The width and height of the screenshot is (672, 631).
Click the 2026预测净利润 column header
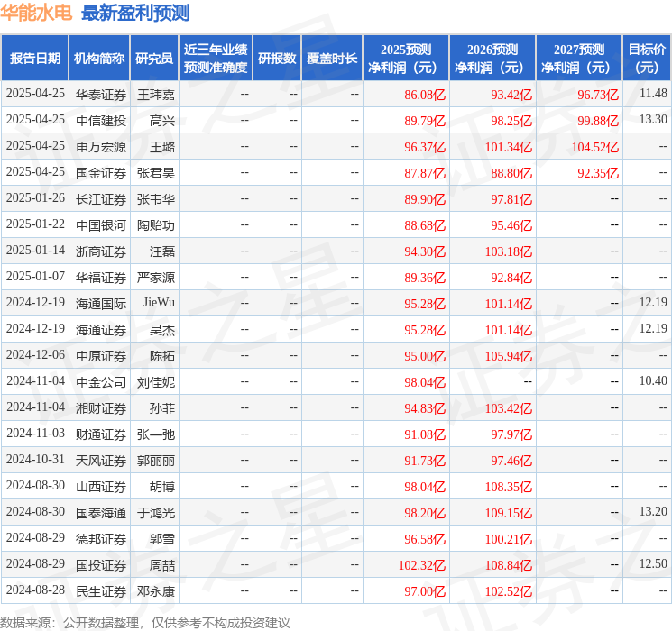[x=492, y=58]
